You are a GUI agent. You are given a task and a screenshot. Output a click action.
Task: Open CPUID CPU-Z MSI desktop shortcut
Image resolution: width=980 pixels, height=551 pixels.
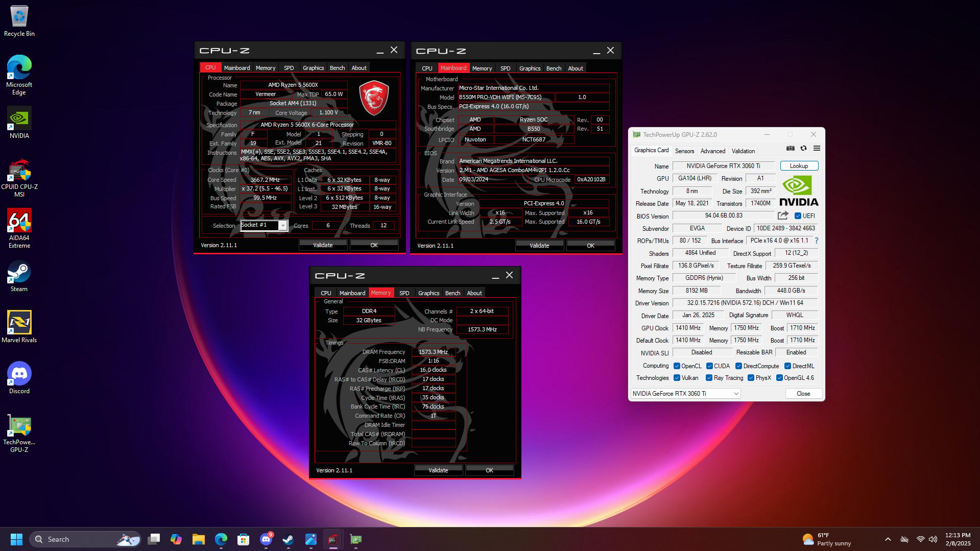19,178
